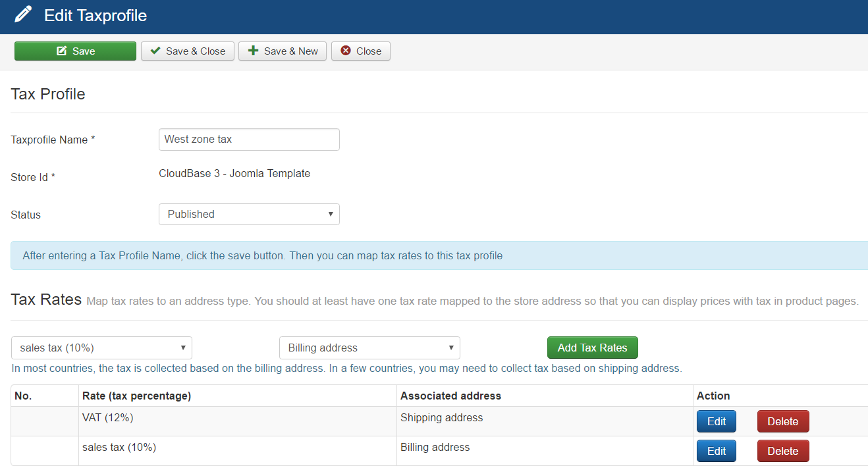
Task: Click the pencil icon beside Edit Taxprofile
Action: (x=22, y=15)
